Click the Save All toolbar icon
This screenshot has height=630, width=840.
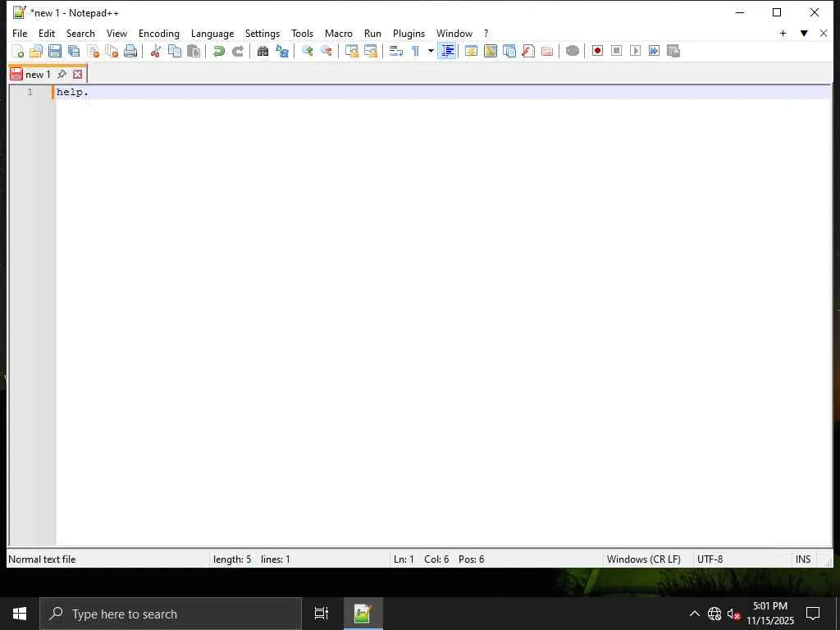click(x=74, y=52)
